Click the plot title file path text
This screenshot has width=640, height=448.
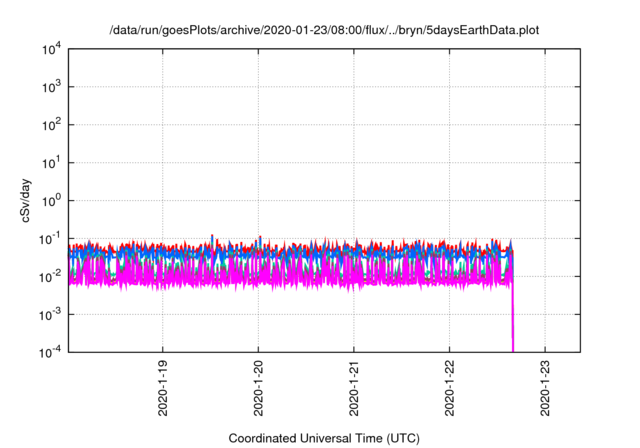[x=324, y=30]
